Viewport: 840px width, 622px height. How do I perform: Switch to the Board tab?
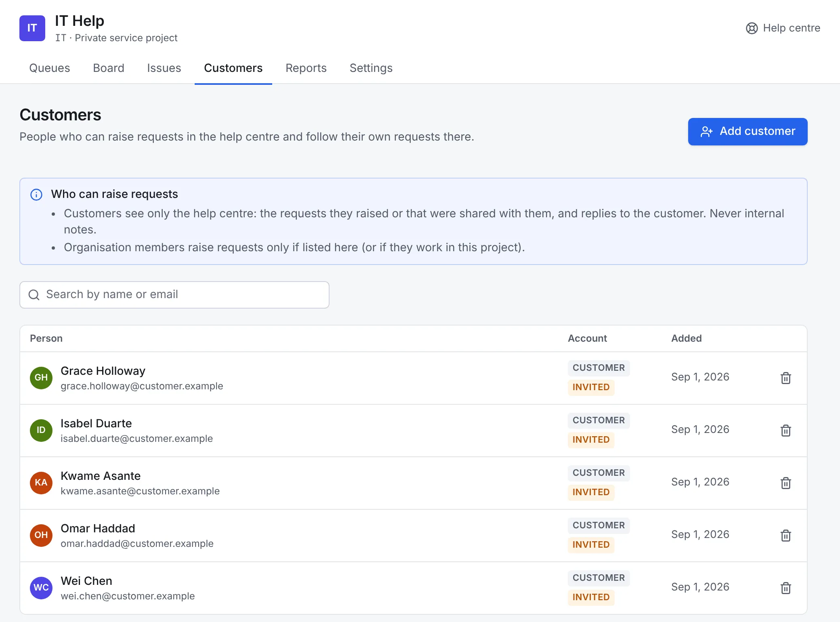pos(109,68)
